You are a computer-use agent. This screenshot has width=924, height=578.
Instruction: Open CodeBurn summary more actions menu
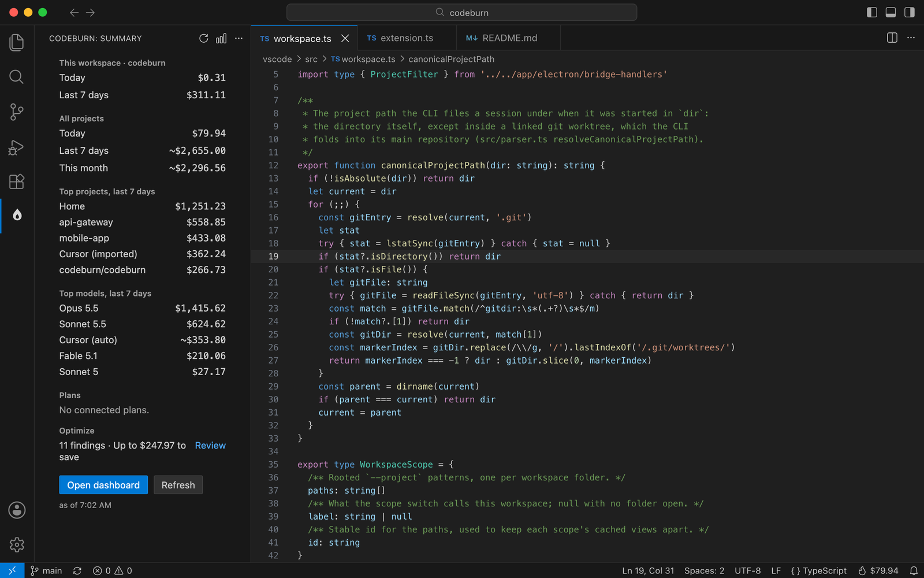239,38
